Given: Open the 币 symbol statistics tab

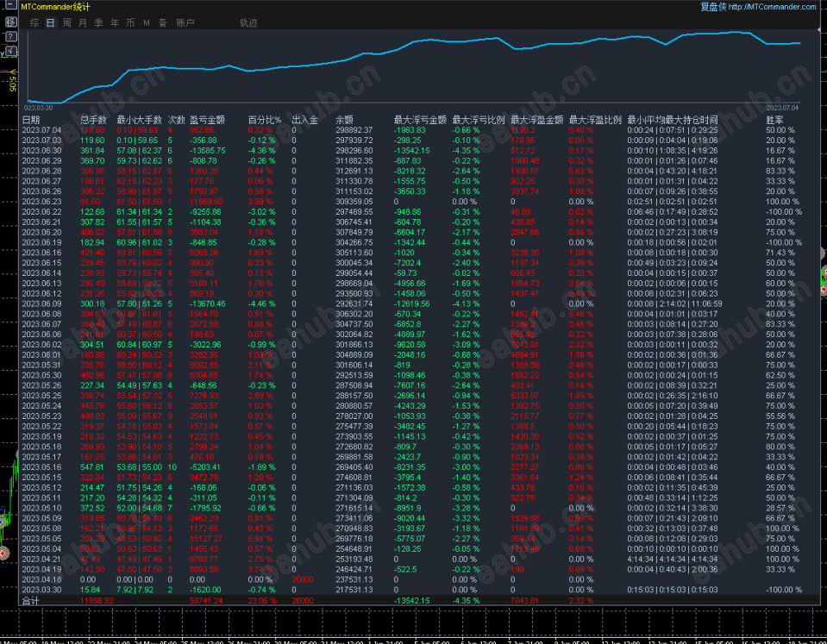Looking at the screenshot, I should click(130, 22).
